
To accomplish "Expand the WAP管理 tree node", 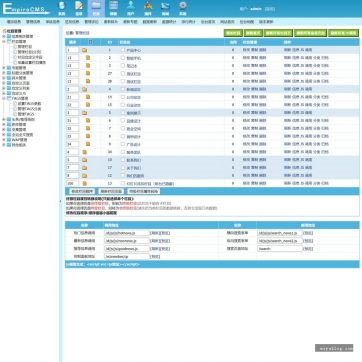I will [4, 140].
